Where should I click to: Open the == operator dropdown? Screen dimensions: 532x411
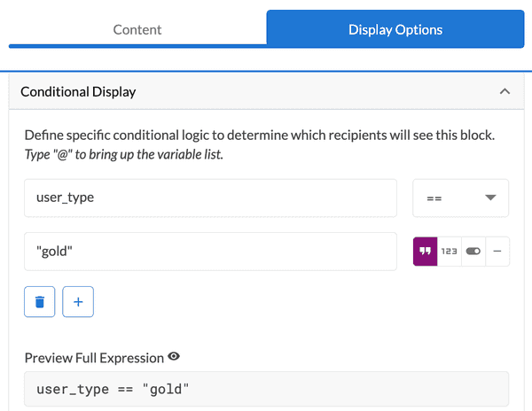460,198
